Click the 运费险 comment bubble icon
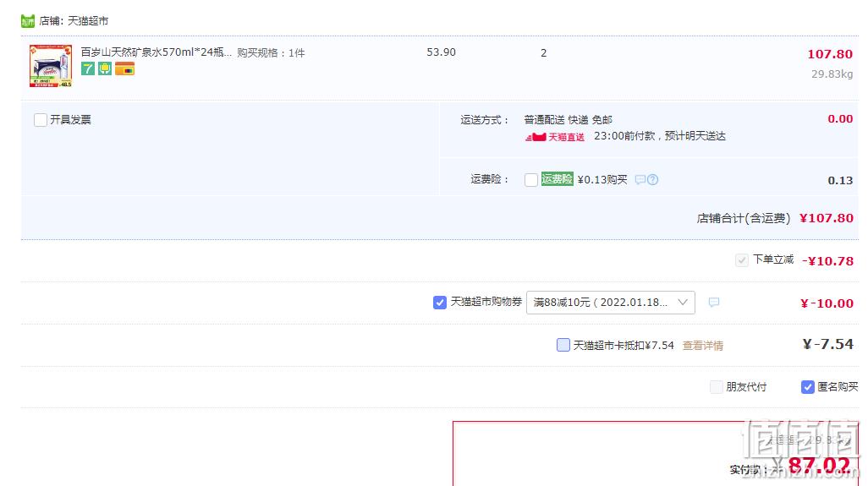Screen dimensions: 868x486 (x=640, y=180)
